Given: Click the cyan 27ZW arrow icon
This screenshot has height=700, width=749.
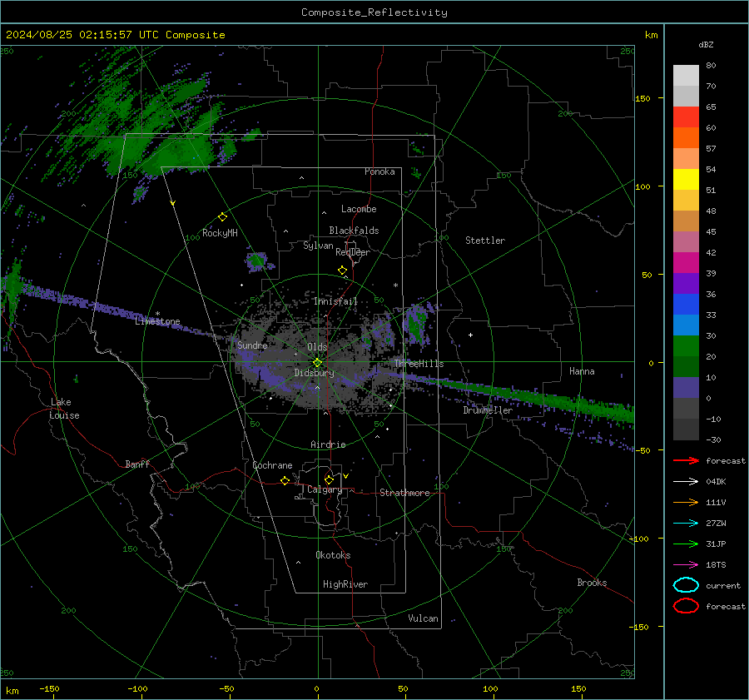Looking at the screenshot, I should 686,524.
